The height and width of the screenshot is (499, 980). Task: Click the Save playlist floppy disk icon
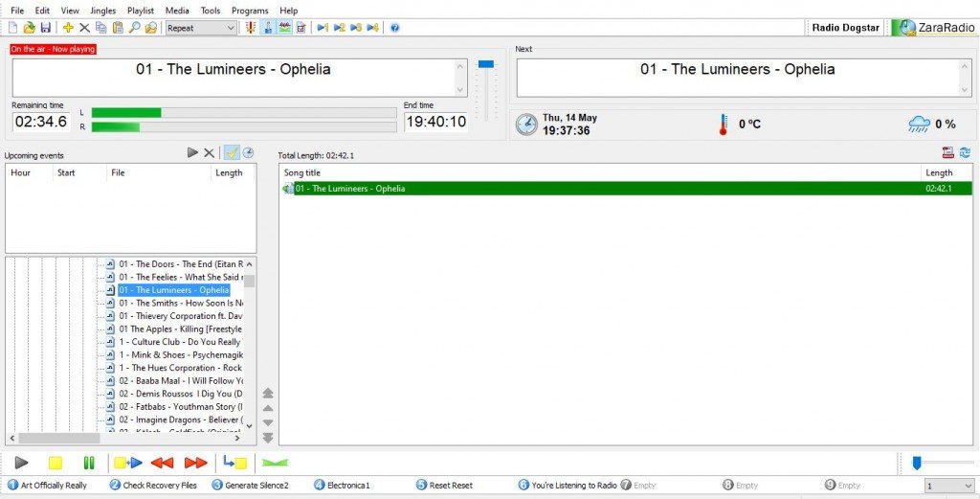coord(46,28)
